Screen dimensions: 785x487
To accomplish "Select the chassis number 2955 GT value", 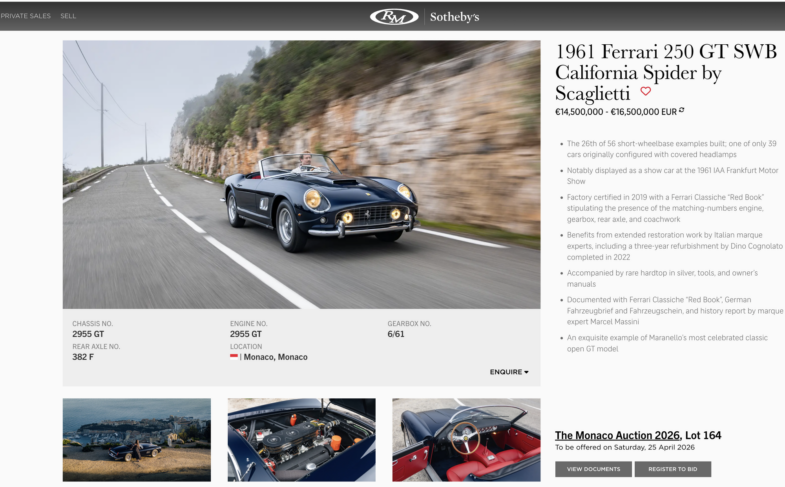I will pyautogui.click(x=88, y=334).
